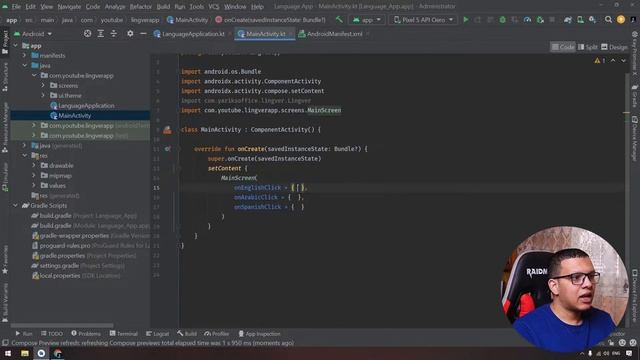
Task: Open the App Inspection tool window
Action: pos(260,333)
